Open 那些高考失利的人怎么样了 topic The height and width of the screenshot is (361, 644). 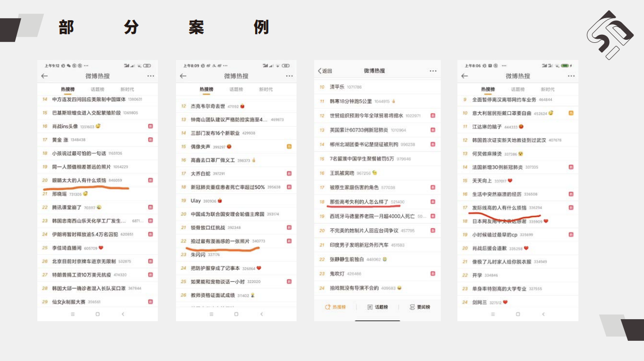359,202
